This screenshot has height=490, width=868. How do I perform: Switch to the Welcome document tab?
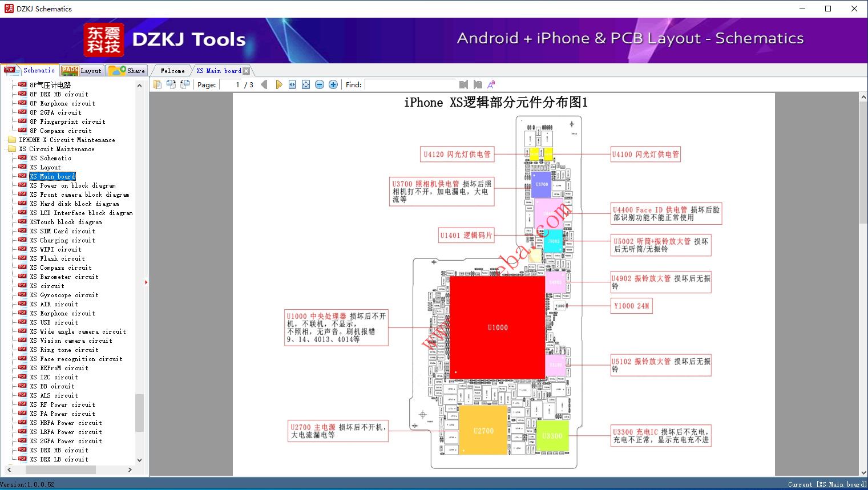point(172,71)
